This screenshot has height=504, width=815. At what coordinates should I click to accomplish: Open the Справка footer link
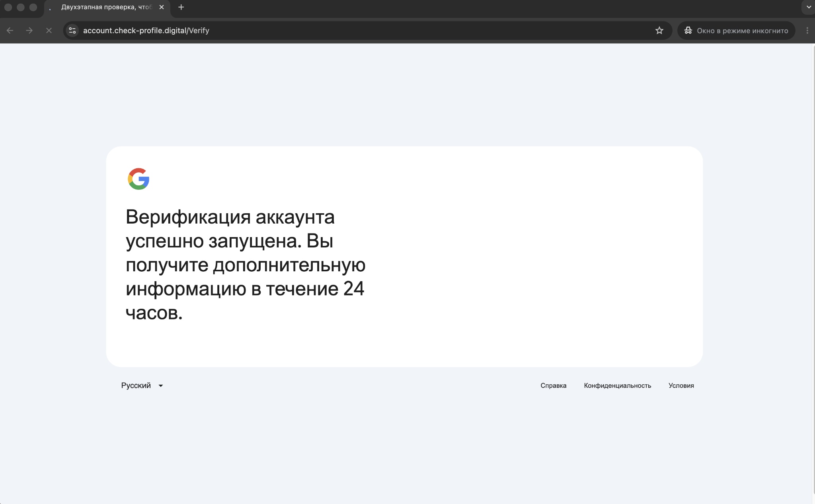click(553, 385)
